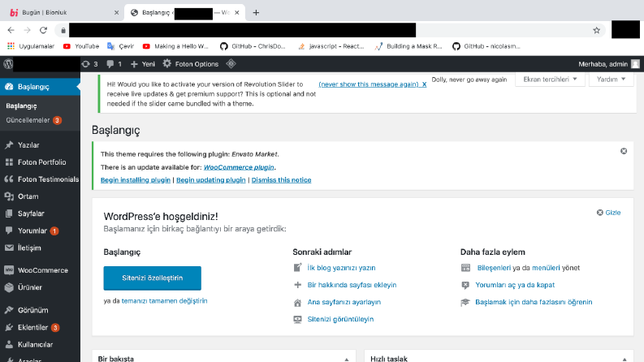This screenshot has width=644, height=362.
Task: Click the diamond icon after Foton Options
Action: click(231, 63)
